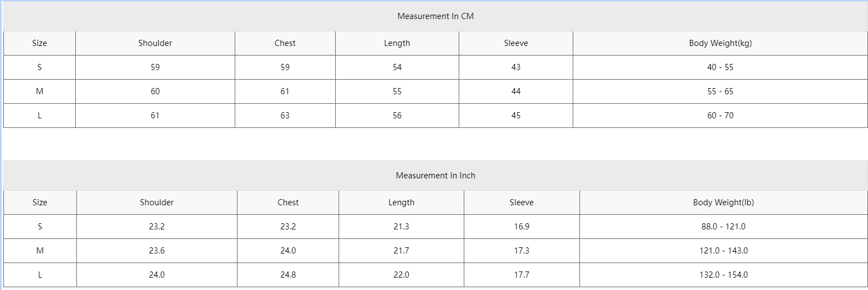The width and height of the screenshot is (868, 290).
Task: Click chest value 24.8 for size L
Action: 288,275
